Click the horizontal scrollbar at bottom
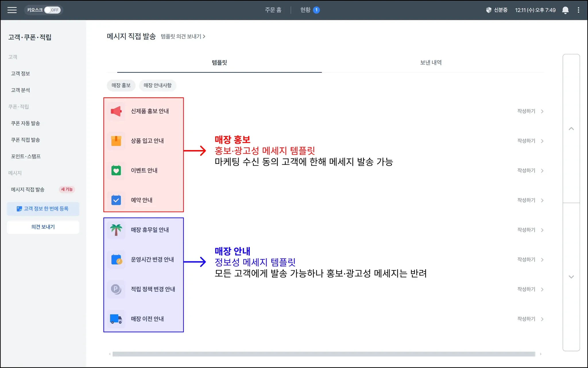This screenshot has height=368, width=588. coord(324,354)
